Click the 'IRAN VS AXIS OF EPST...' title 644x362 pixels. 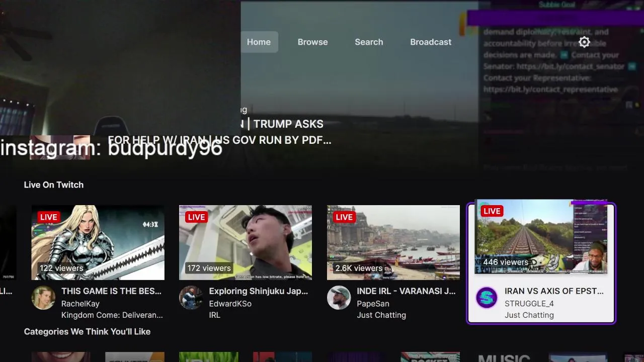554,291
